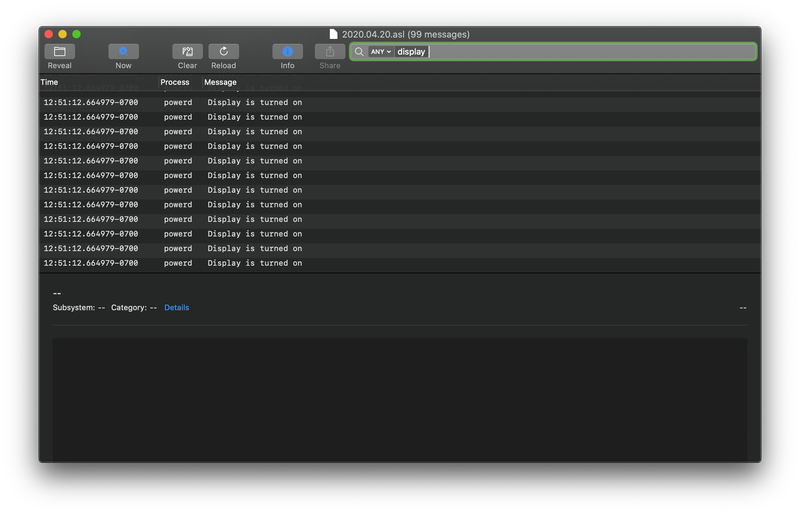Click the display search token
Viewport: 800px width, 514px height.
coord(411,52)
